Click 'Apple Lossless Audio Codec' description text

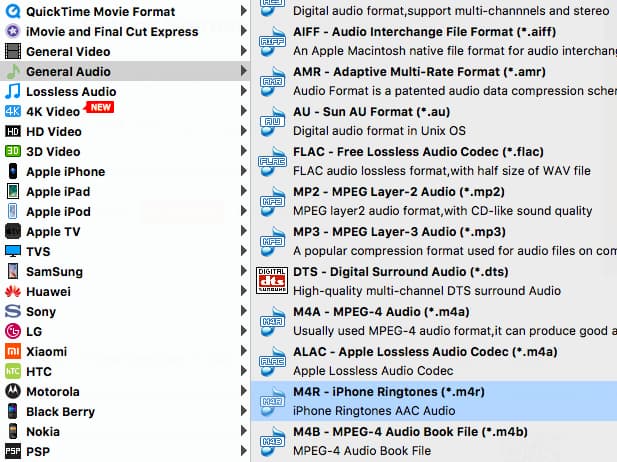tap(373, 370)
